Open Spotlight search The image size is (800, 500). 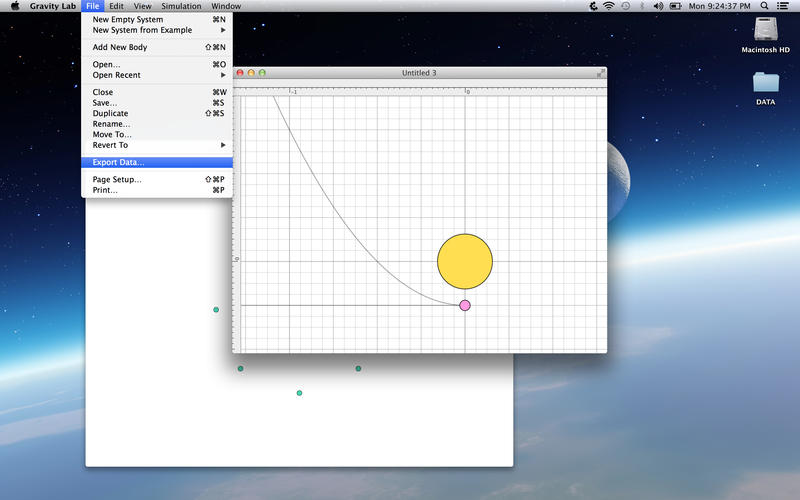764,6
